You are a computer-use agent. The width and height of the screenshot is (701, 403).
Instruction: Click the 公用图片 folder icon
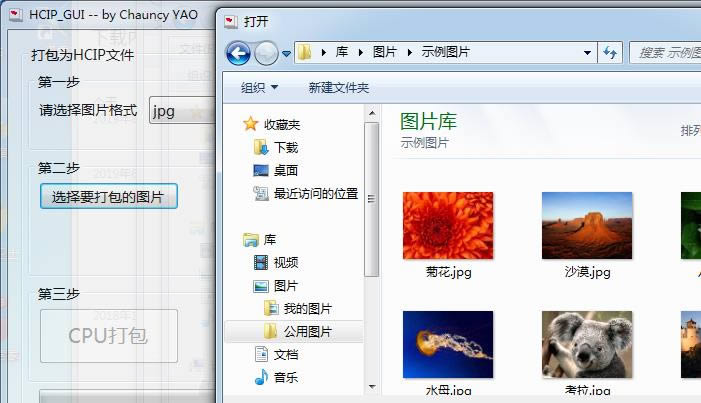[x=271, y=331]
